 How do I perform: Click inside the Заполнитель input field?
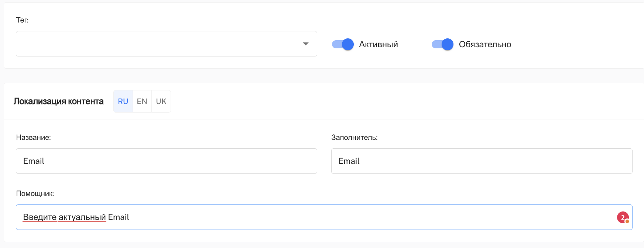pos(482,161)
